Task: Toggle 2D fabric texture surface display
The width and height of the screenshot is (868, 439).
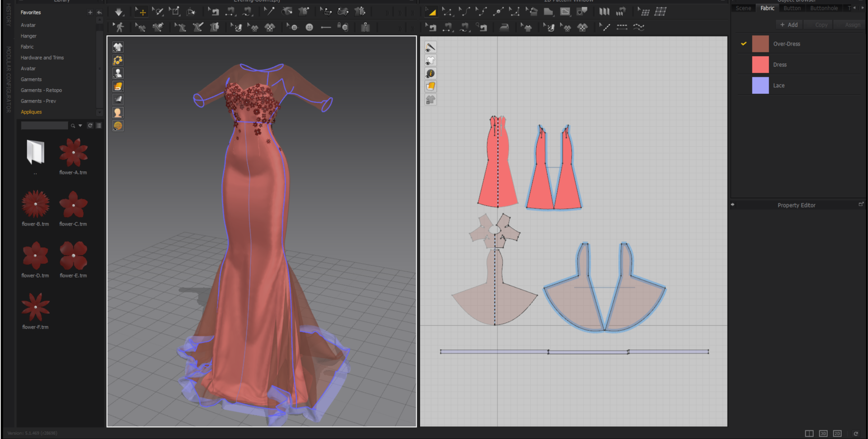Action: 431,86
